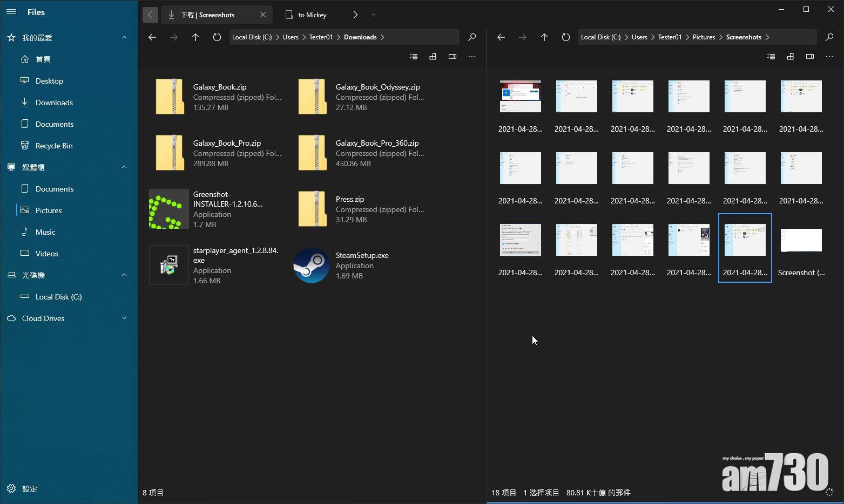Expand the Cloud Drives section
This screenshot has height=504, width=844.
(x=124, y=318)
